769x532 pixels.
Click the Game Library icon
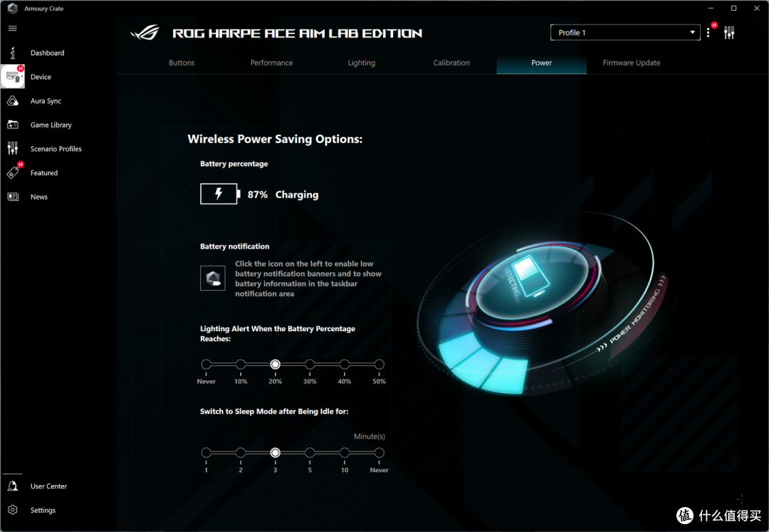[x=13, y=125]
